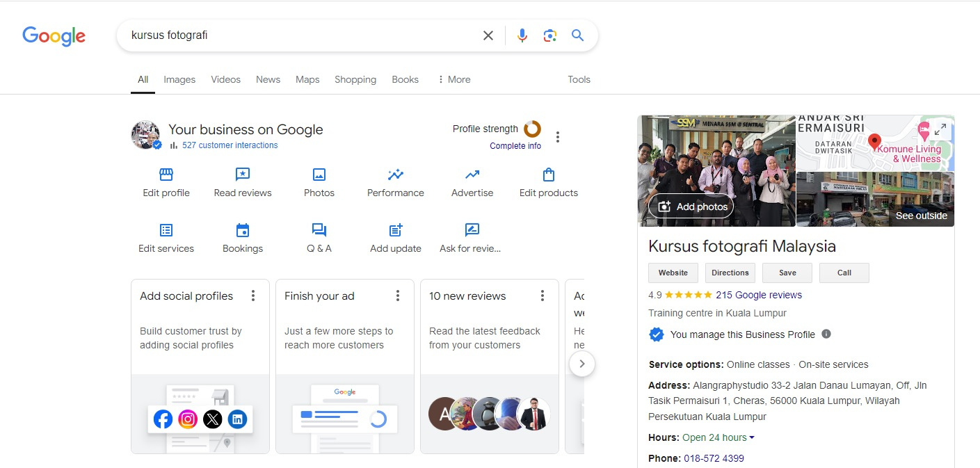Search by image using Google Lens icon

[x=550, y=35]
